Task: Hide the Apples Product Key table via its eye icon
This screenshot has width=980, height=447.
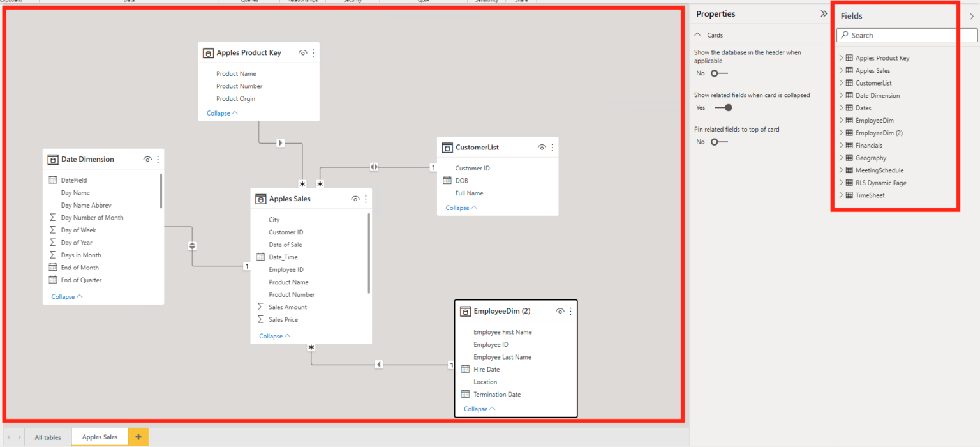Action: point(302,52)
